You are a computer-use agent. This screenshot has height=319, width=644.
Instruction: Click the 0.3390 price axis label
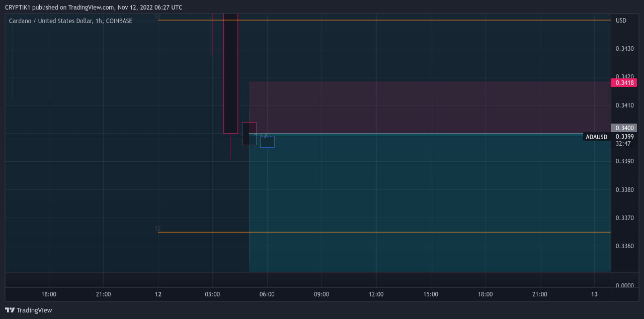pos(624,161)
